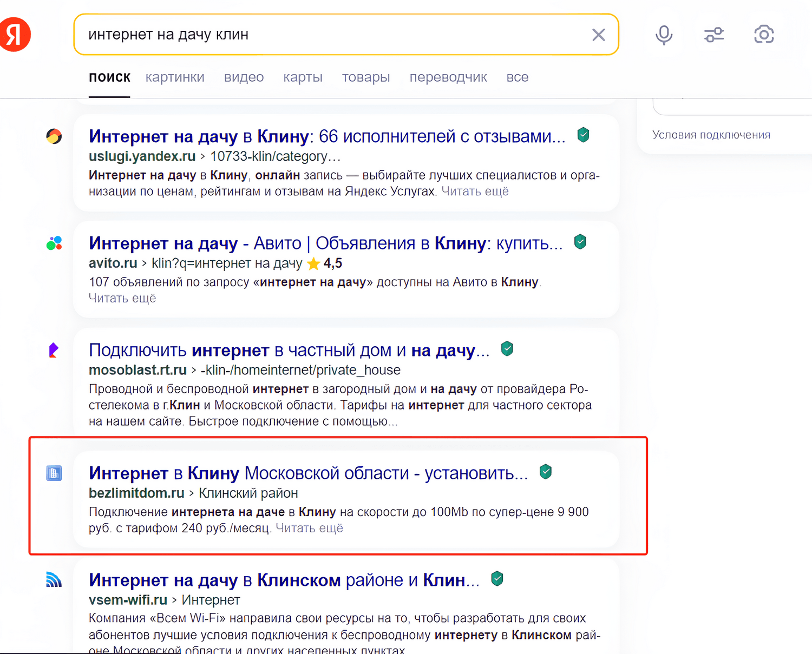Switch to the картинки tab
The image size is (812, 654).
coord(175,77)
